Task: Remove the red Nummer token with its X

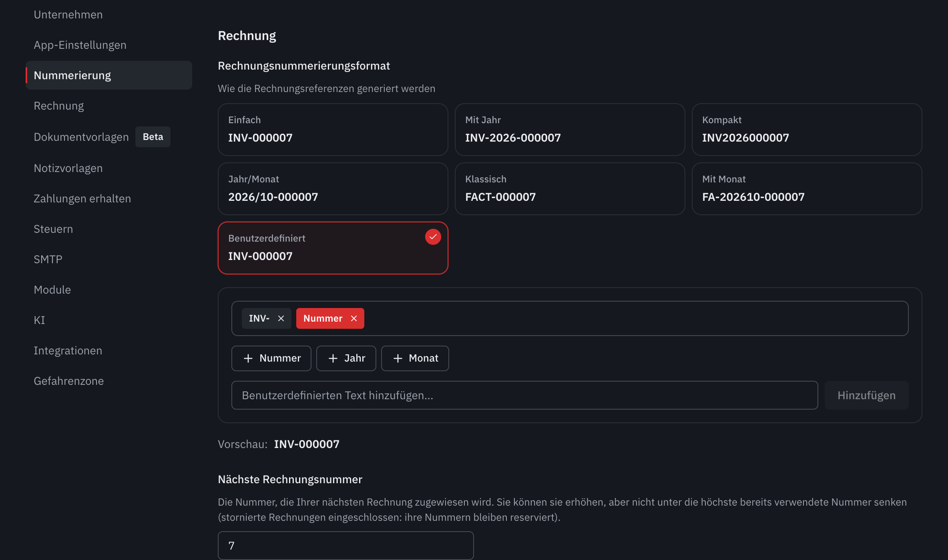Action: [x=354, y=318]
